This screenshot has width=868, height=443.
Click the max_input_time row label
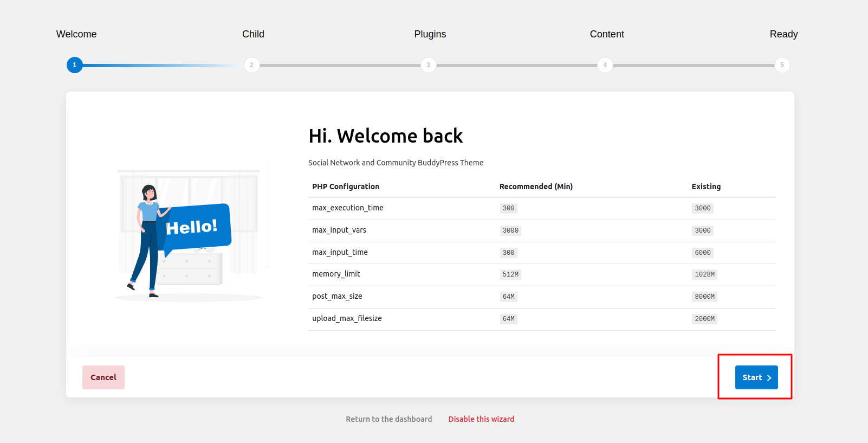click(340, 253)
